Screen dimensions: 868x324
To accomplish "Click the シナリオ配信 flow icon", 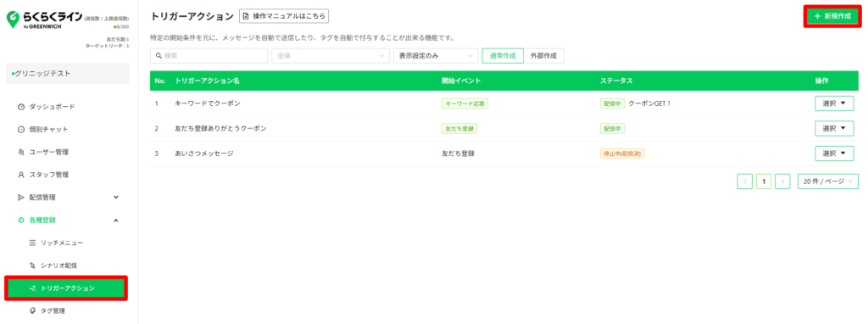I will 33,265.
